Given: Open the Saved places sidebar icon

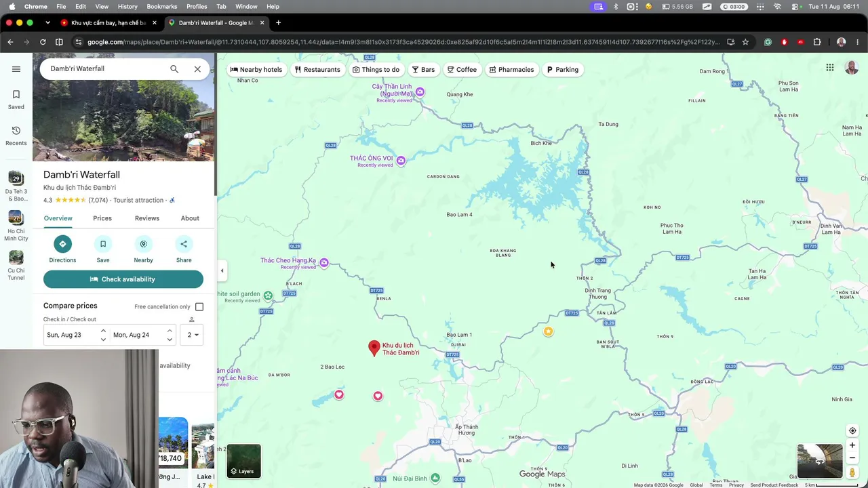Looking at the screenshot, I should 16,99.
